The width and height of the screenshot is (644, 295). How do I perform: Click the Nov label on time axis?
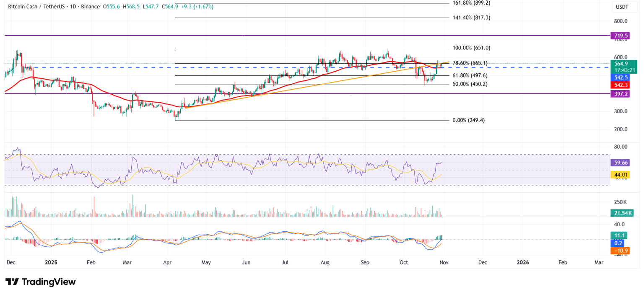pyautogui.click(x=443, y=262)
